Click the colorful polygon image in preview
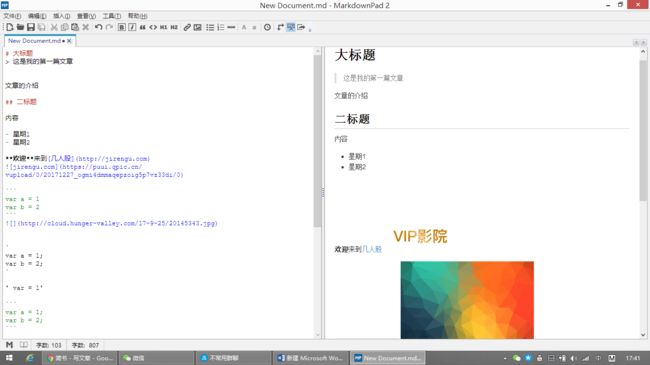 pyautogui.click(x=467, y=300)
